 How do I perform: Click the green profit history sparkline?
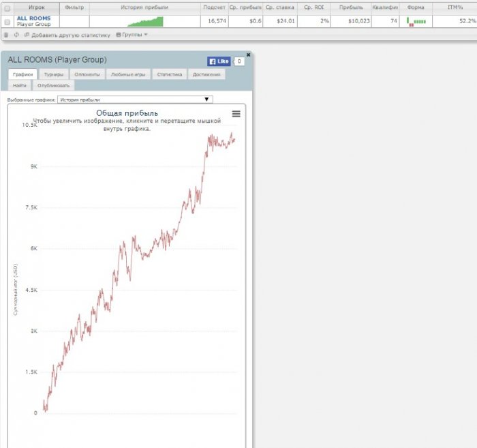[x=145, y=22]
